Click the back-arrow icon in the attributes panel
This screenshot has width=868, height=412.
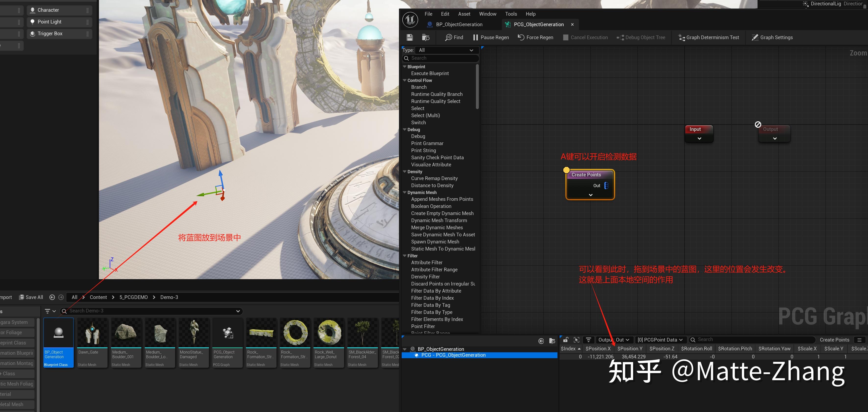tap(541, 341)
